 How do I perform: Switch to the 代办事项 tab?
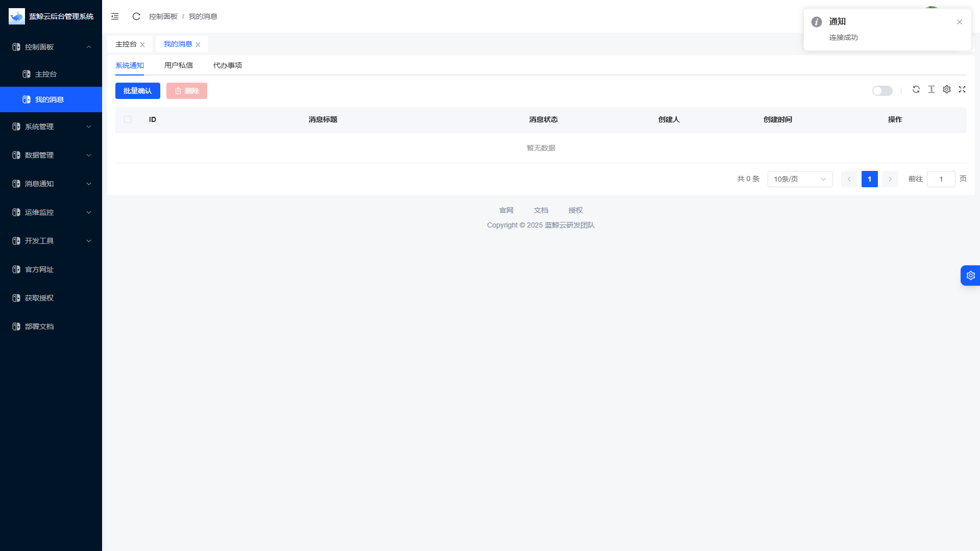point(228,65)
